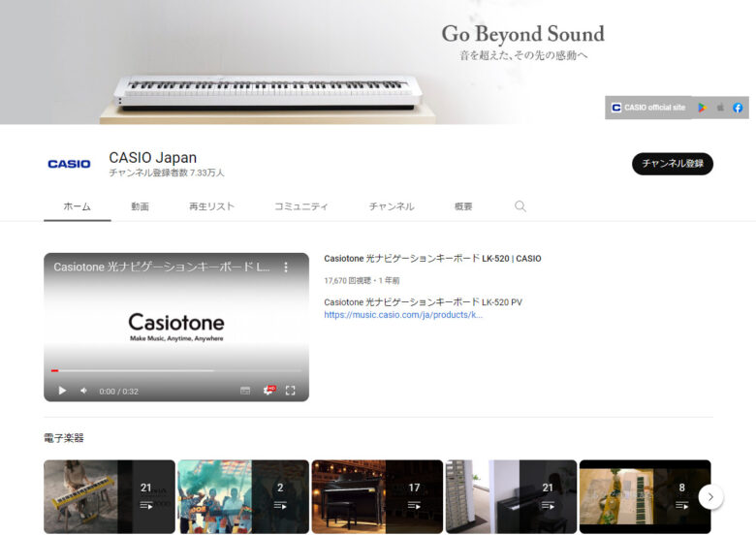Open the CASIO official site banner link

[x=648, y=108]
